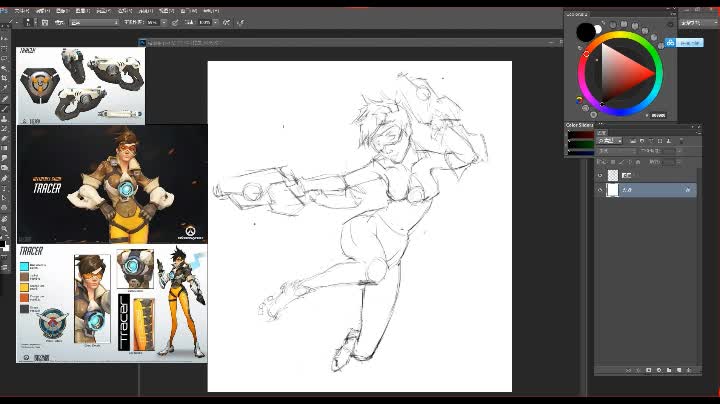
Task: Select the Eraser tool
Action: coord(6,139)
